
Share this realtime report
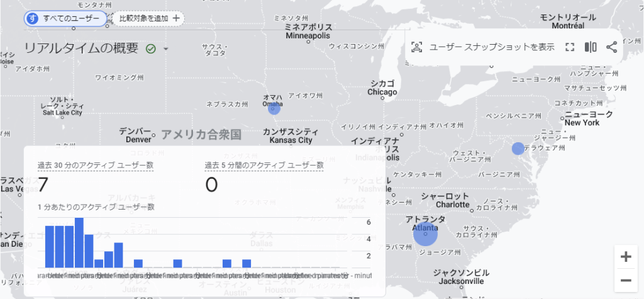pyautogui.click(x=611, y=47)
